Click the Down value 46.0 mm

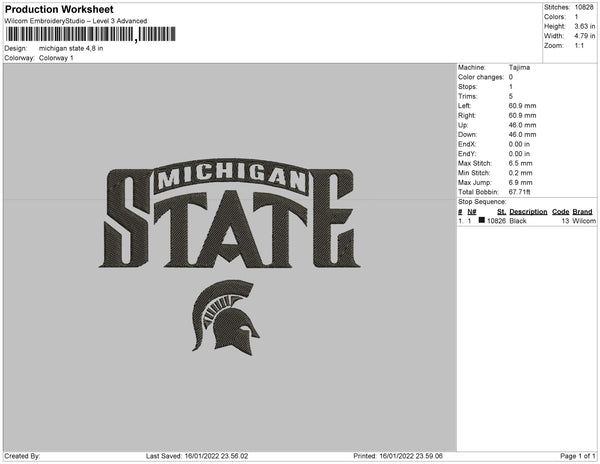[x=522, y=135]
